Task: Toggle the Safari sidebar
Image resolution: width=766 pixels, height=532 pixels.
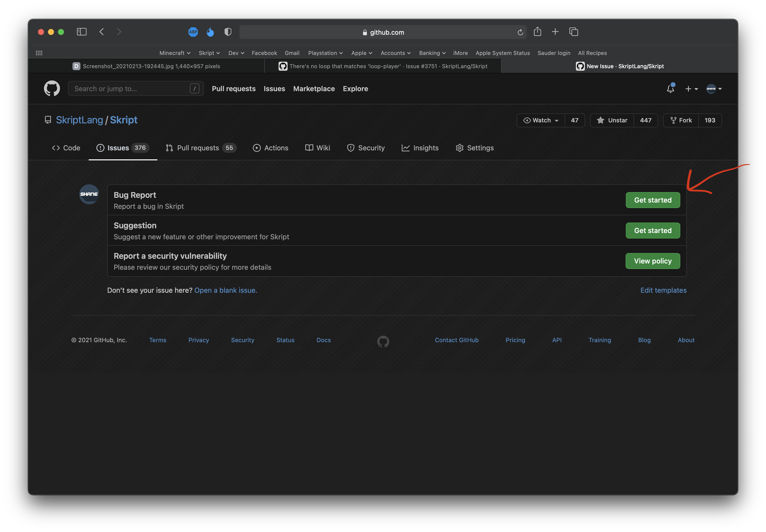Action: click(82, 32)
